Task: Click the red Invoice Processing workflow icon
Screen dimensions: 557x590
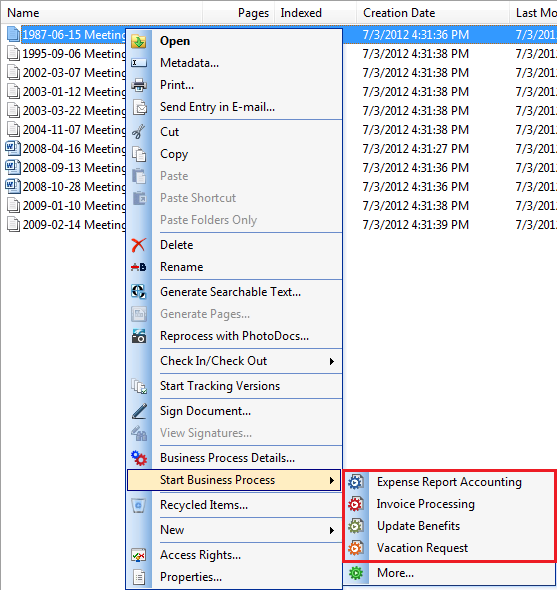Action: tap(356, 504)
